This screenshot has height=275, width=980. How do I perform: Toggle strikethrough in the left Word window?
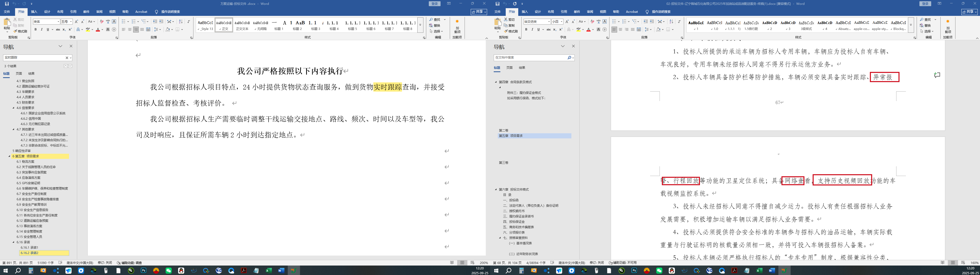pyautogui.click(x=58, y=29)
